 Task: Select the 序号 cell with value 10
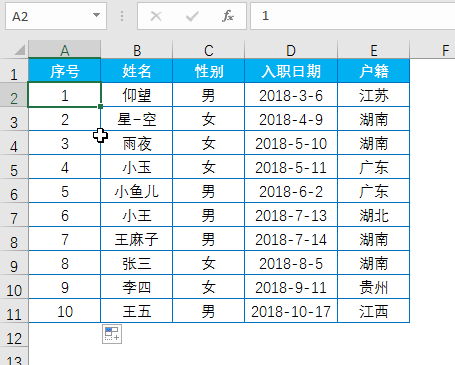(x=65, y=311)
